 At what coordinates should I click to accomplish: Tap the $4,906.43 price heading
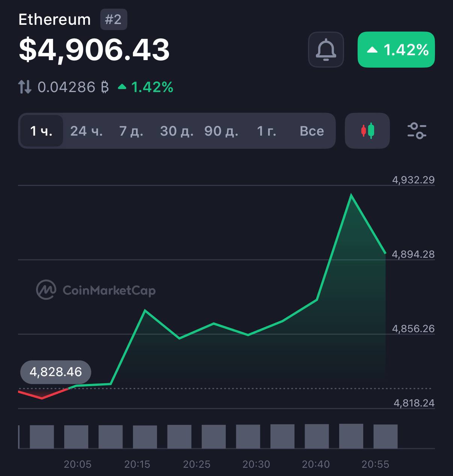[94, 50]
